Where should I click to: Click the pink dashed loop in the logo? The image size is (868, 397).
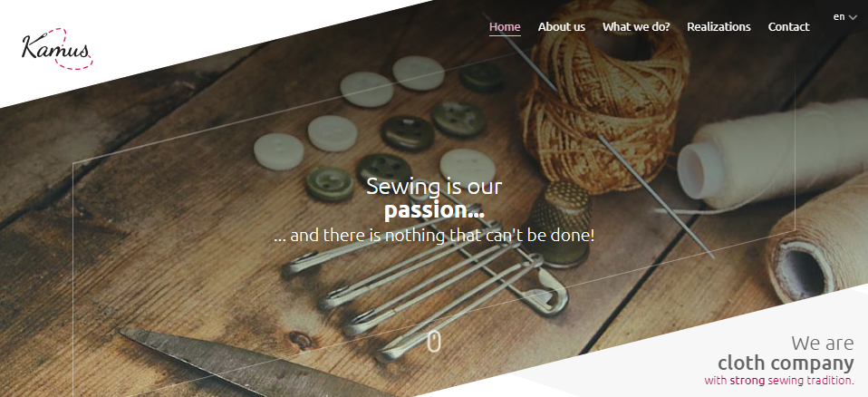(72, 49)
